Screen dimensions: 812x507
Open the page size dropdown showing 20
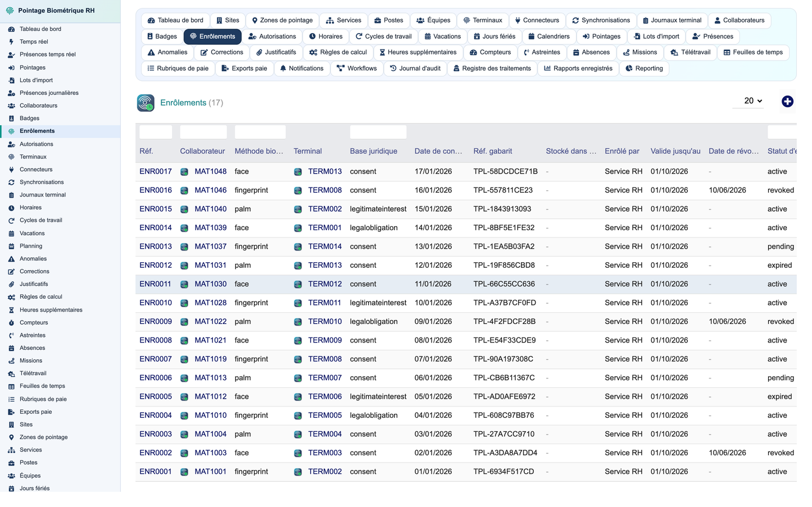point(749,101)
